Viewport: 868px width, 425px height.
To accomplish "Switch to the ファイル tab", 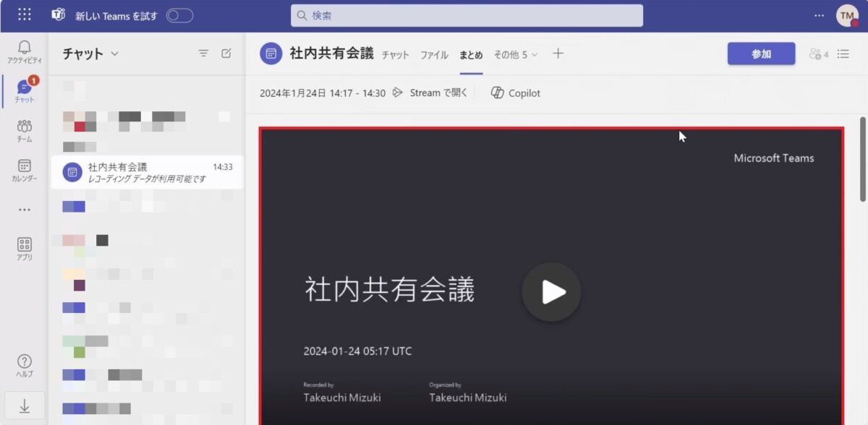I will pos(433,54).
